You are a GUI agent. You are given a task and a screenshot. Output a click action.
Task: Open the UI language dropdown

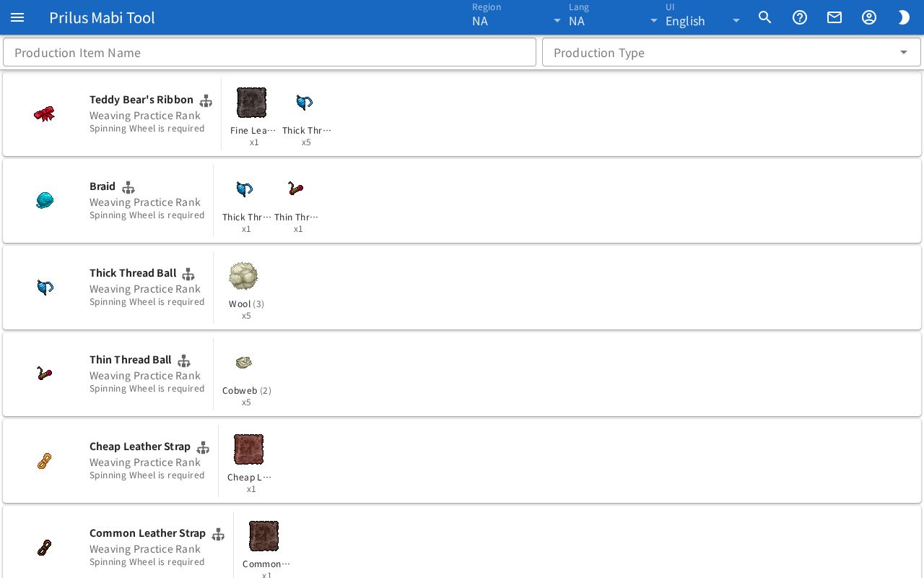704,17
